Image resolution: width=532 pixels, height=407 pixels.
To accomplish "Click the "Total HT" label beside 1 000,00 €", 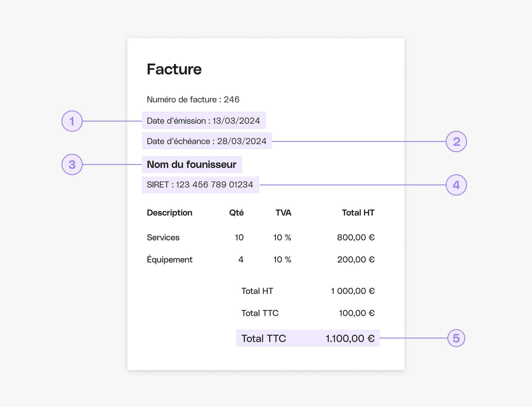I will [257, 291].
